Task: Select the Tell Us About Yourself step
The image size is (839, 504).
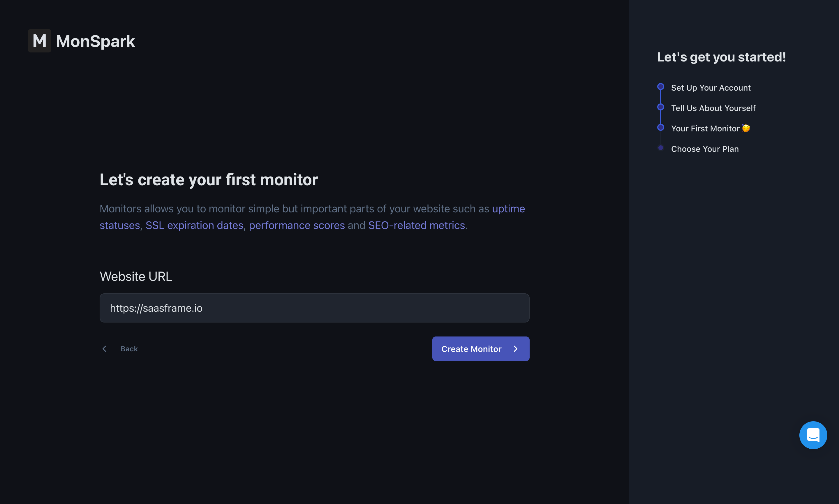Action: [x=713, y=108]
